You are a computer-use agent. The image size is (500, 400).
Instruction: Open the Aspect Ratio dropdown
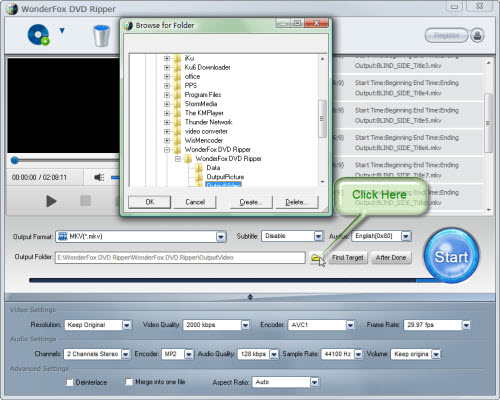tap(314, 382)
